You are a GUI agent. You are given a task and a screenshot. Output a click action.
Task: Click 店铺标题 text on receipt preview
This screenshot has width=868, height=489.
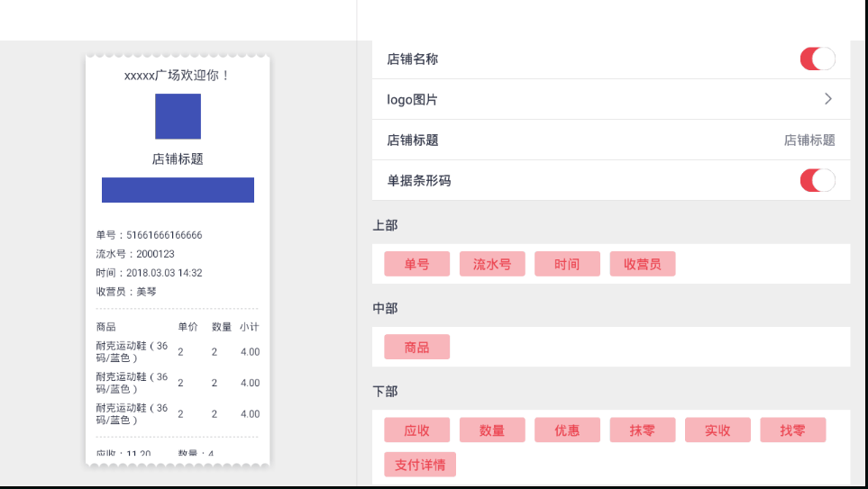click(x=178, y=159)
